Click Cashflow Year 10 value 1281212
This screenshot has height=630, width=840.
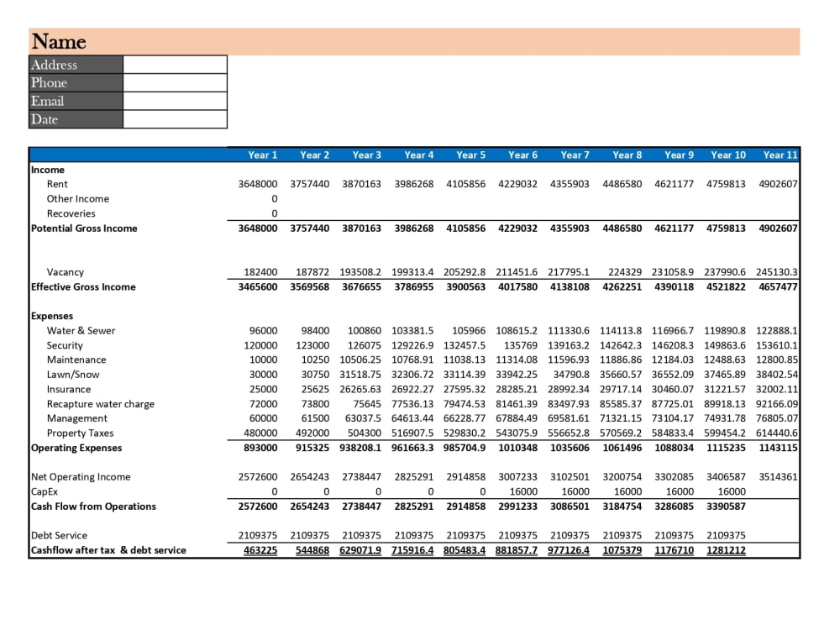[x=726, y=550]
